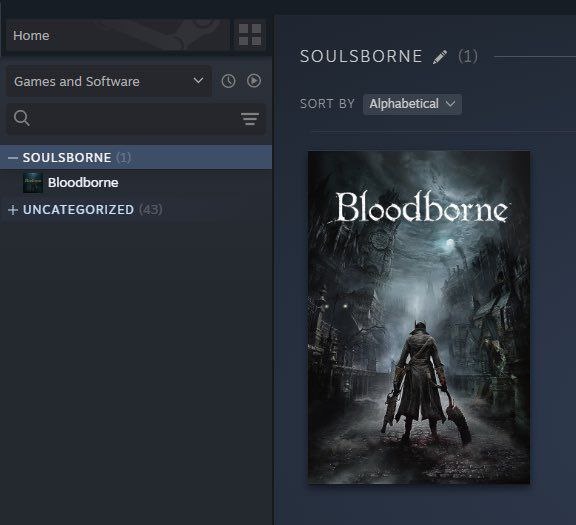Click SOULSBORNE collection header title
The width and height of the screenshot is (576, 525).
(x=361, y=56)
